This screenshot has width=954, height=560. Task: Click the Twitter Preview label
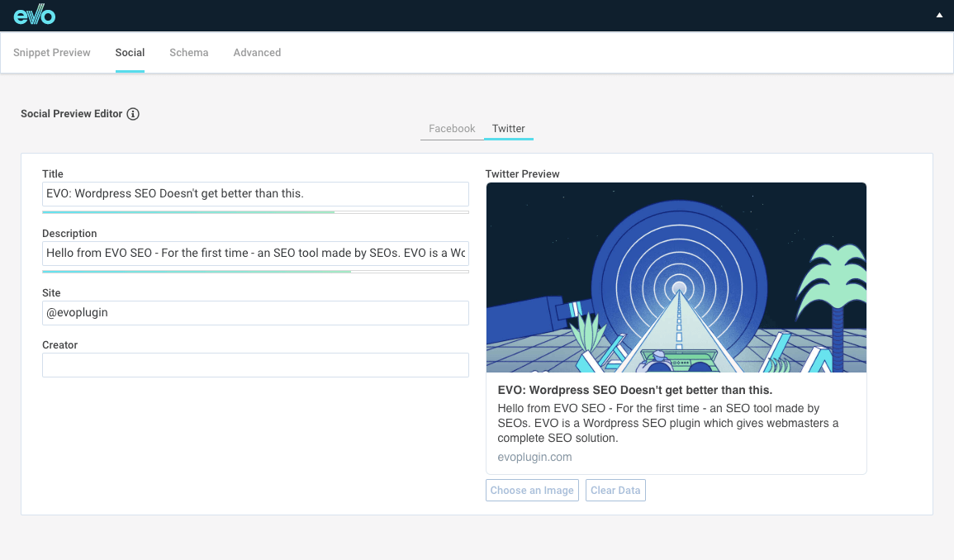click(x=522, y=174)
